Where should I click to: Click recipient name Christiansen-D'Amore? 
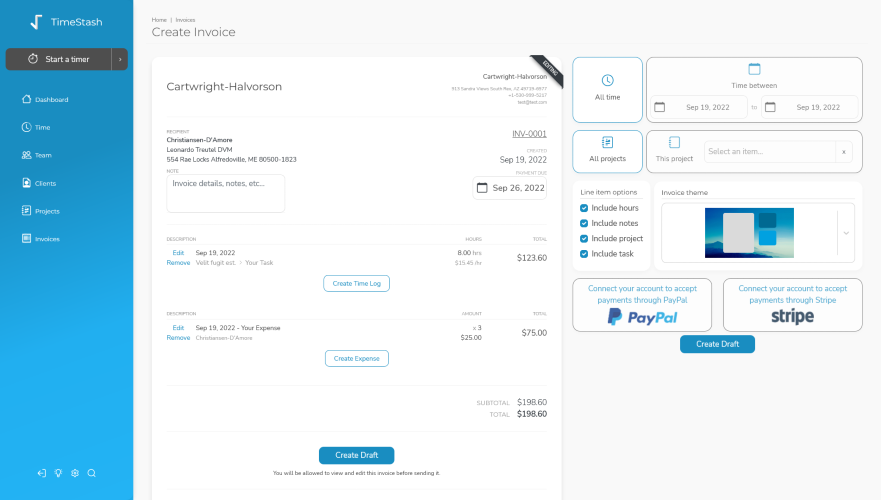(199, 140)
